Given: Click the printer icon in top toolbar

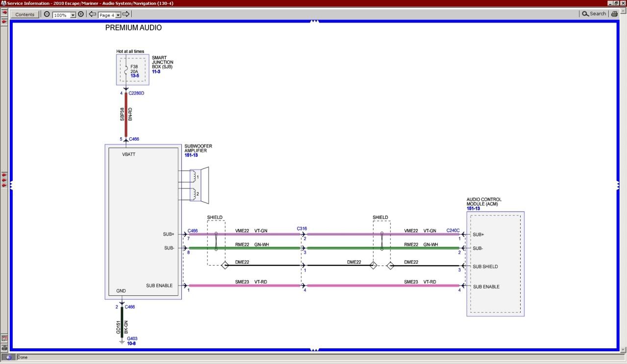Looking at the screenshot, I should (614, 14).
